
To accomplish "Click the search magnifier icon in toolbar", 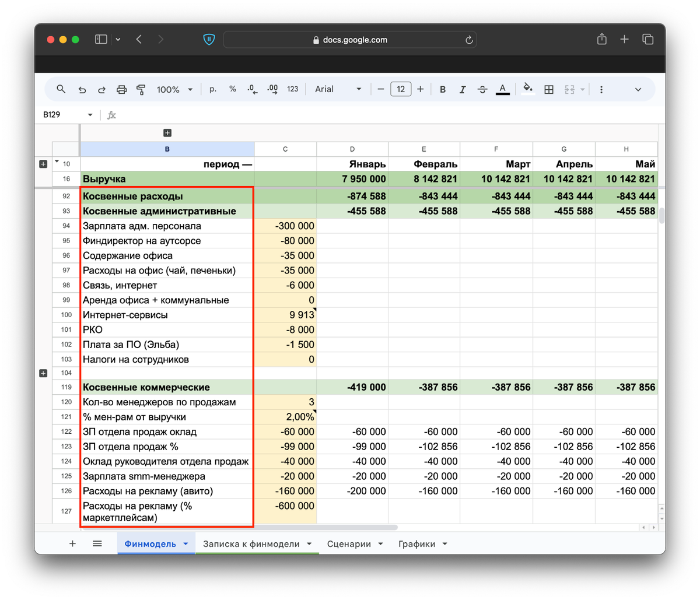I will (x=61, y=89).
